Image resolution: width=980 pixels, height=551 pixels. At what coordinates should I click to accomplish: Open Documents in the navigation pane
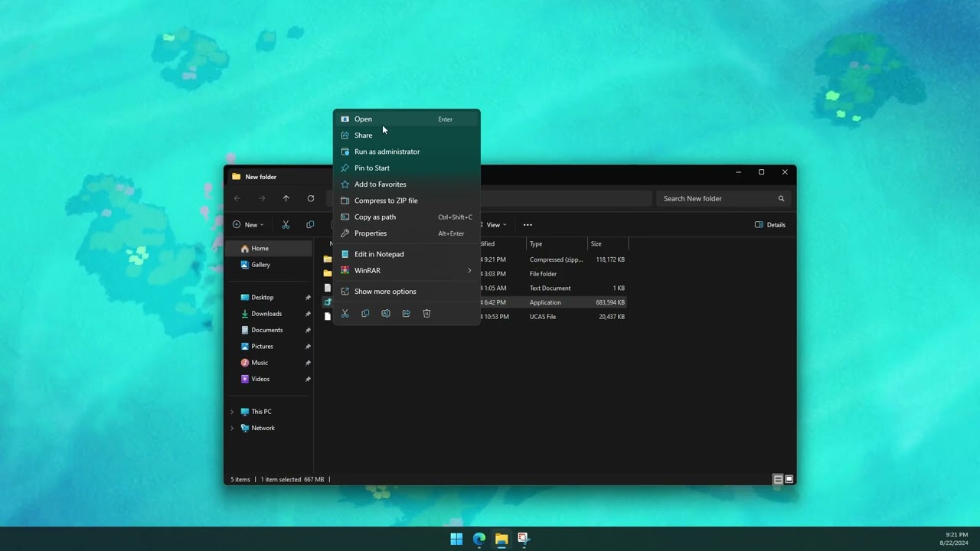[x=269, y=330]
